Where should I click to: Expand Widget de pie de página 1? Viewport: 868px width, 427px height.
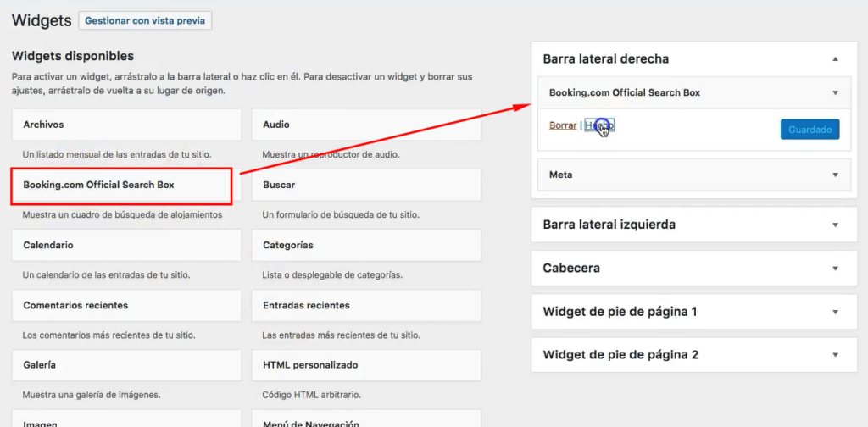click(x=694, y=312)
